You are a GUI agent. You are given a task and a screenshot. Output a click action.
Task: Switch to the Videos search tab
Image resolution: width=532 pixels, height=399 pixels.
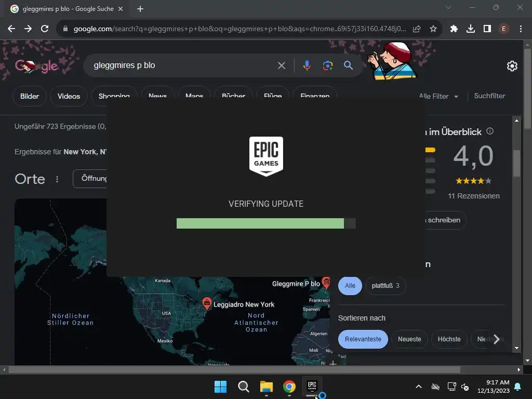pyautogui.click(x=69, y=96)
